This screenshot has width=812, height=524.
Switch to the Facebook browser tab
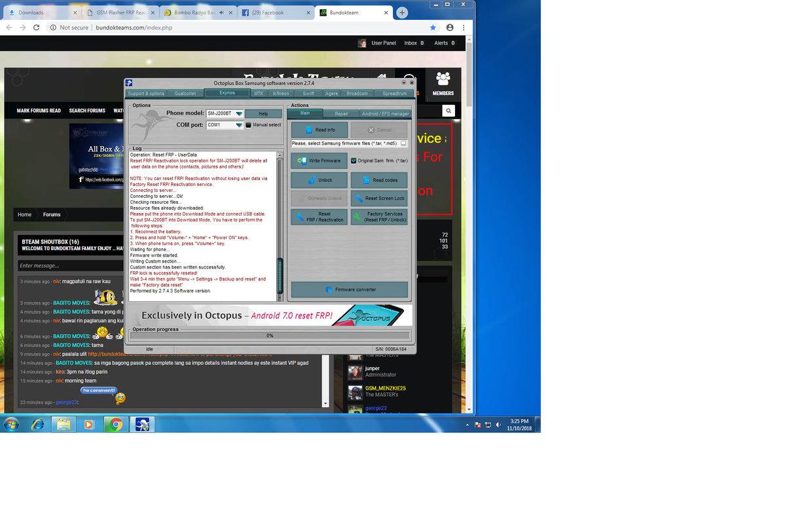(x=275, y=12)
